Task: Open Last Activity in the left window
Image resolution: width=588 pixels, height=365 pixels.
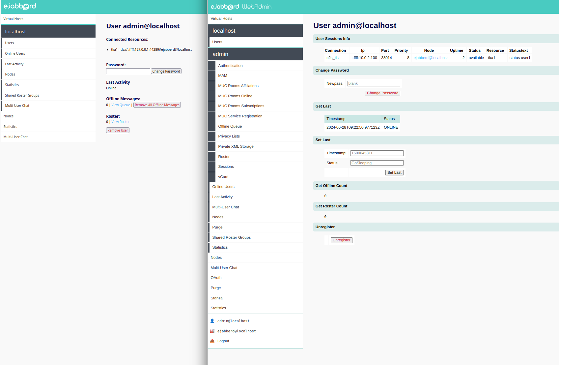Action: [x=14, y=64]
